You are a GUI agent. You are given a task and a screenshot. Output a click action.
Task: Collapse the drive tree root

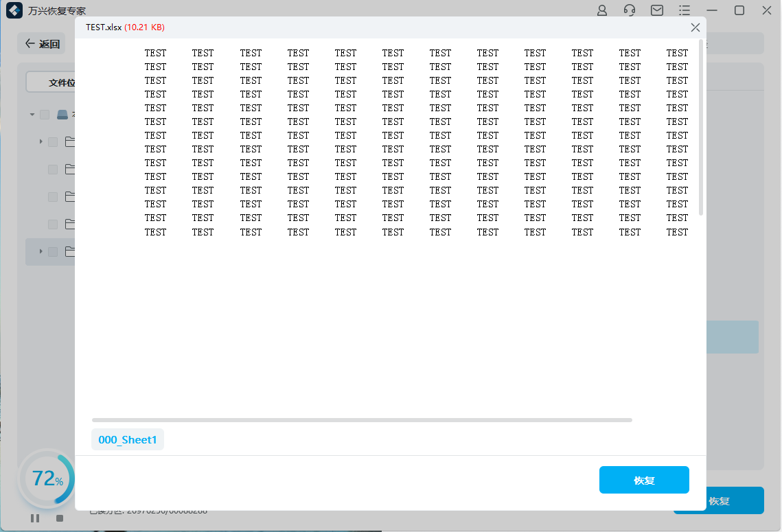[32, 115]
